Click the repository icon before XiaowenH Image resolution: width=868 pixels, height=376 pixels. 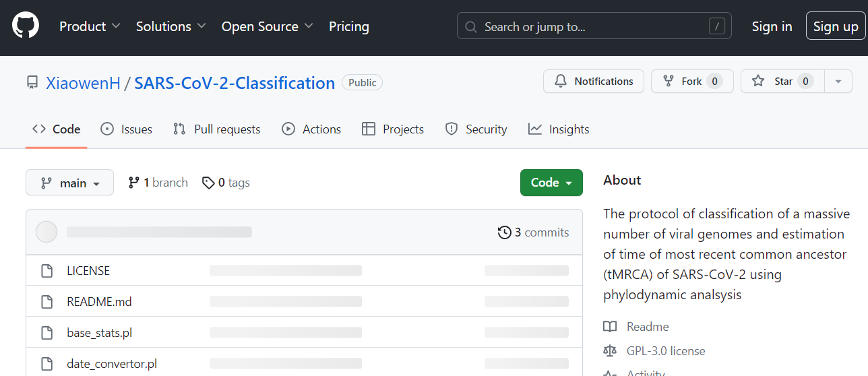pos(32,83)
